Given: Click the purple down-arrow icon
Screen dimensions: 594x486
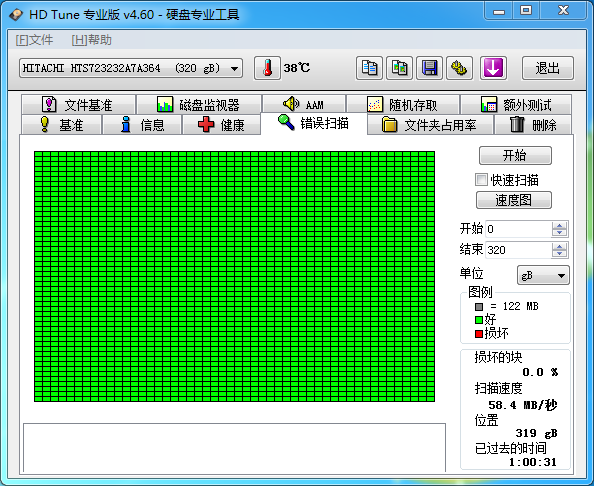Looking at the screenshot, I should pos(493,68).
